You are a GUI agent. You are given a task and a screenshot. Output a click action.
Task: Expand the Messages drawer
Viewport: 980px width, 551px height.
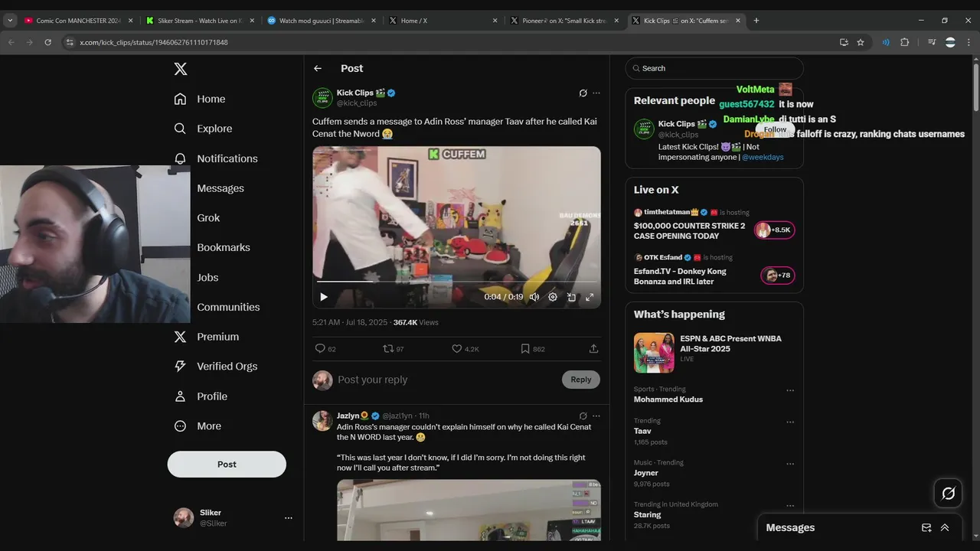click(945, 528)
